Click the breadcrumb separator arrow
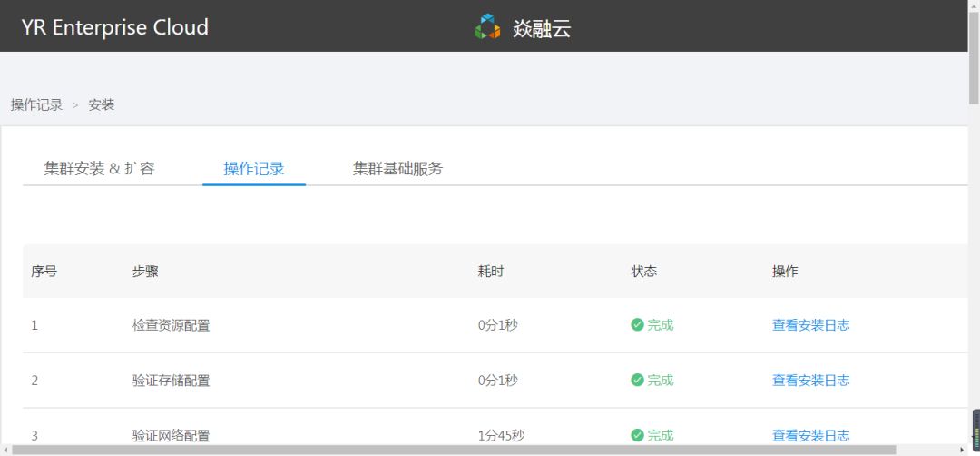This screenshot has height=456, width=980. 75,105
